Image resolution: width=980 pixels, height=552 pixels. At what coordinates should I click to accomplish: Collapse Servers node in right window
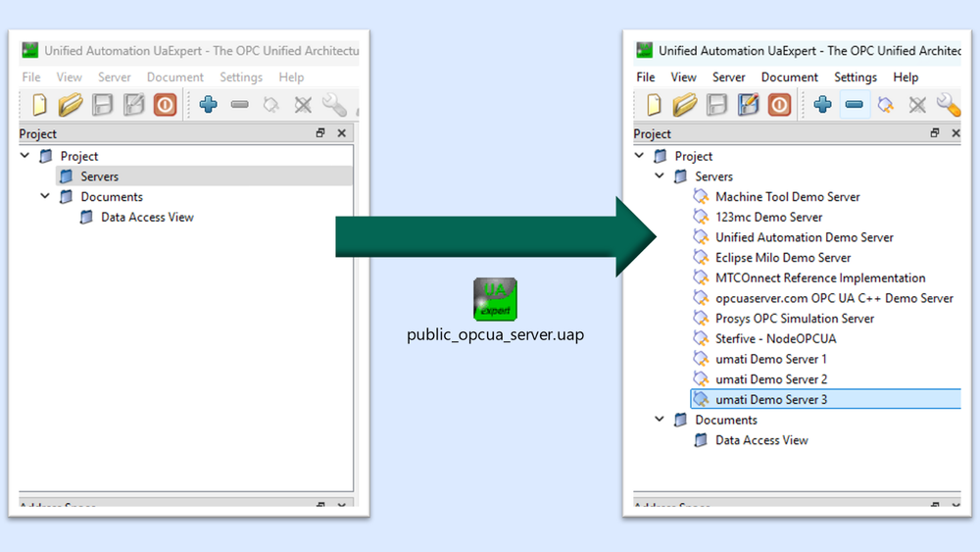coord(660,176)
